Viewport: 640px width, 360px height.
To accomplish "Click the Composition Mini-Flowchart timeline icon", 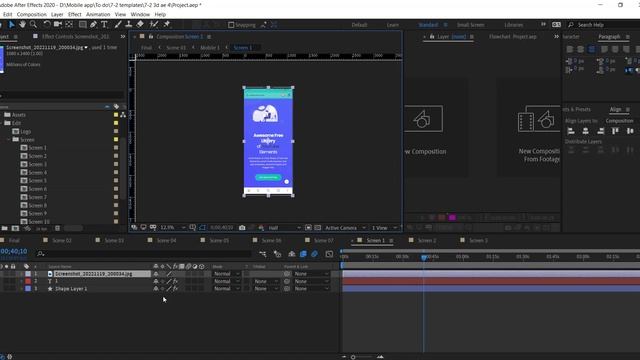I will (262, 254).
